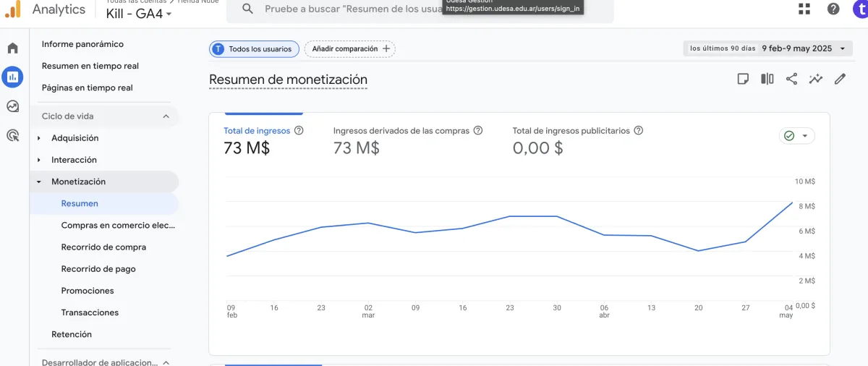Open Retención report
Image resolution: width=868 pixels, height=366 pixels.
coord(72,334)
